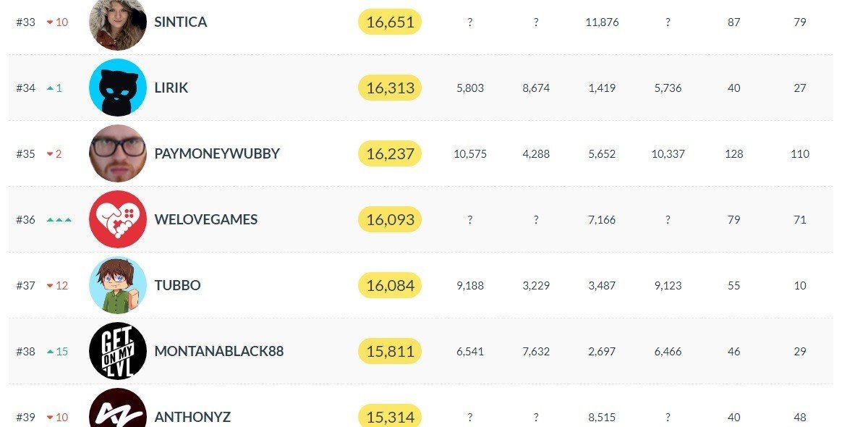Open the TUBBO streamer name link
This screenshot has height=427, width=868.
(178, 285)
